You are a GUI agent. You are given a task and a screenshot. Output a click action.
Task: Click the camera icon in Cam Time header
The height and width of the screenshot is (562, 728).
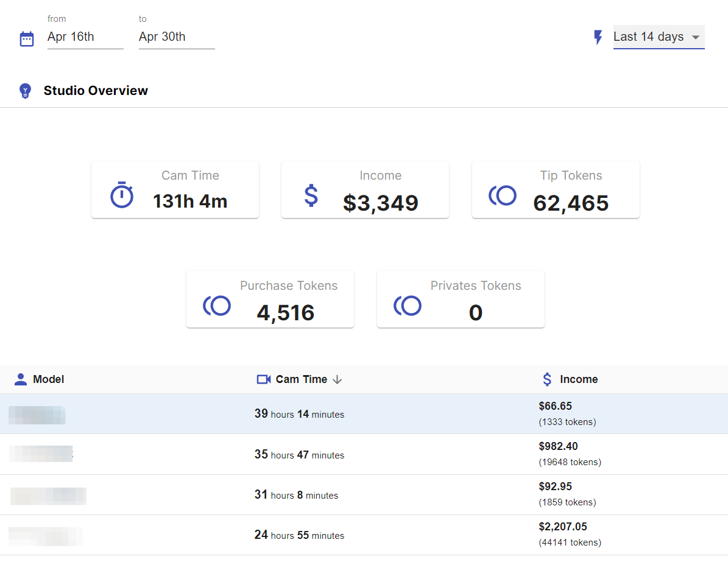click(263, 379)
